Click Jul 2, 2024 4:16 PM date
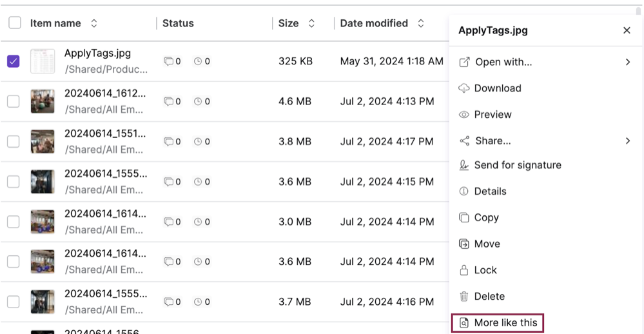This screenshot has height=334, width=644. pos(387,302)
